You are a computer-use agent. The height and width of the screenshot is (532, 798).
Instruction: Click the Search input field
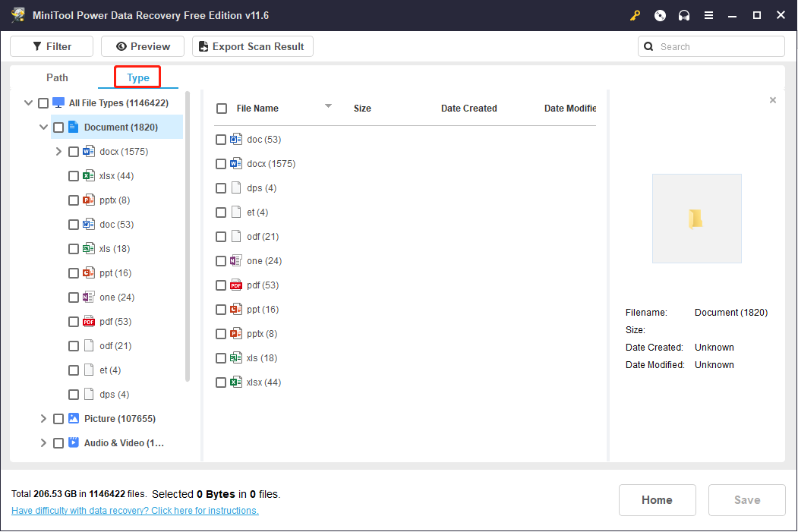pyautogui.click(x=719, y=46)
